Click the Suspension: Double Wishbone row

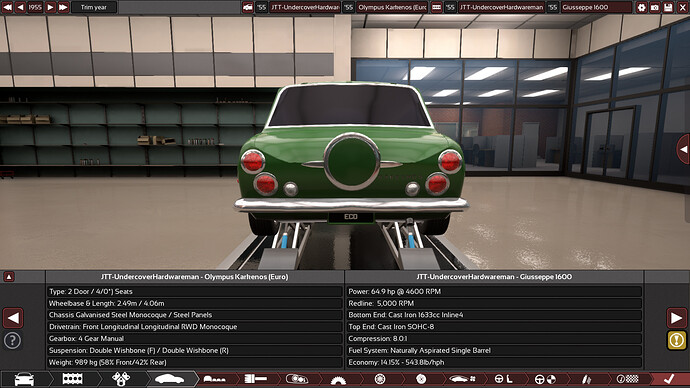coord(195,351)
